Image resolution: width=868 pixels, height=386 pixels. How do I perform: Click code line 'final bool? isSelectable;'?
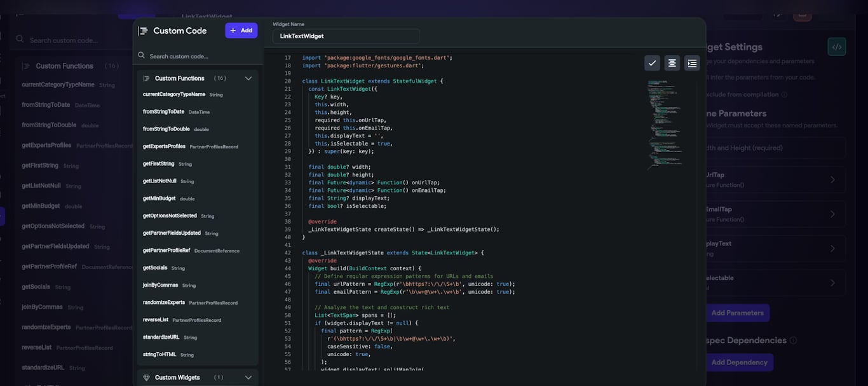pos(347,206)
